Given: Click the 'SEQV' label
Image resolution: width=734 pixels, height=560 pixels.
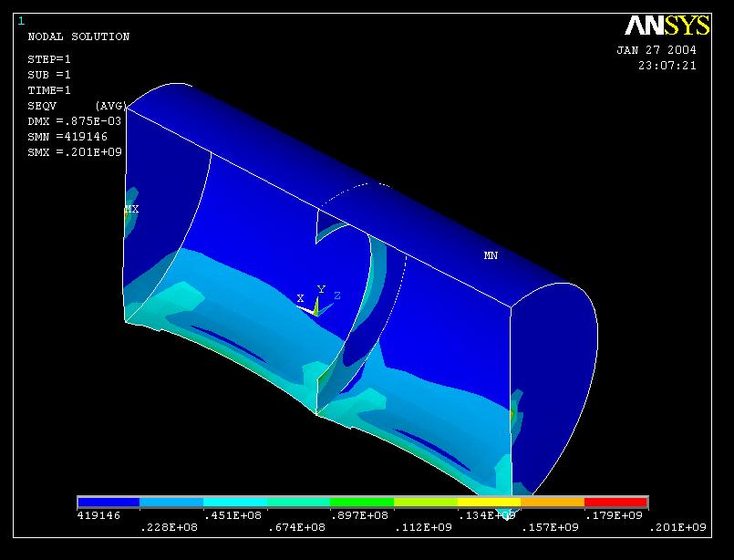Looking at the screenshot, I should pos(42,106).
